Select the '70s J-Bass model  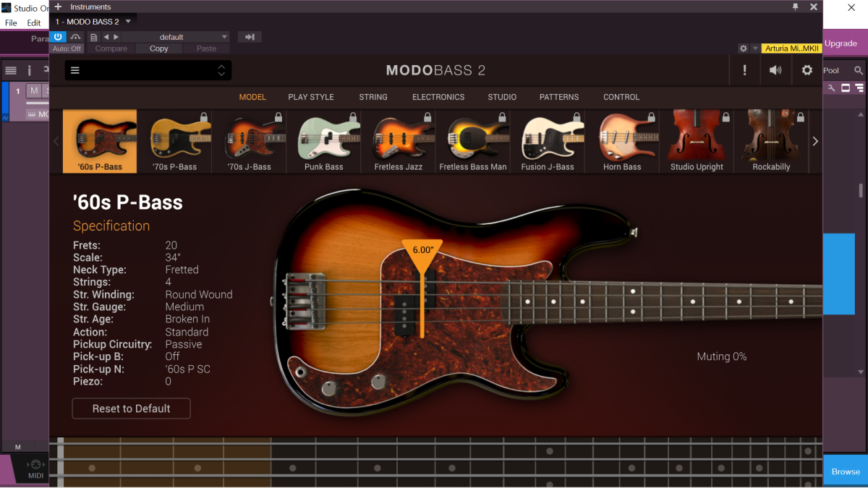pyautogui.click(x=249, y=141)
